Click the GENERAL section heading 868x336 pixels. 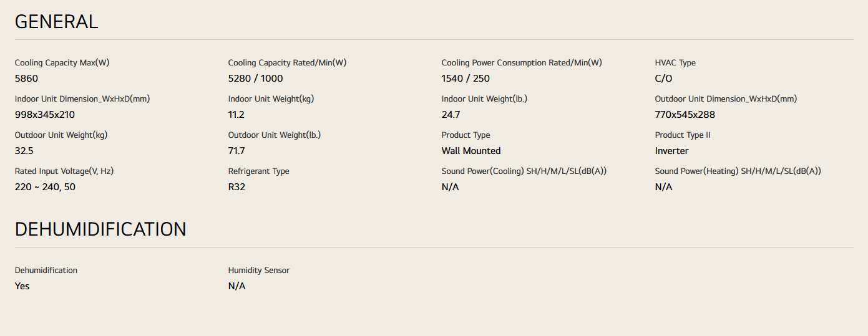point(56,22)
